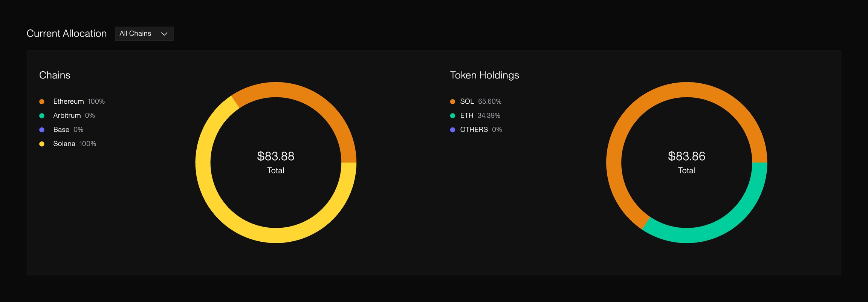Select the Arbitrum 0% legend label
Image resolution: width=868 pixels, height=302 pixels.
pos(74,115)
